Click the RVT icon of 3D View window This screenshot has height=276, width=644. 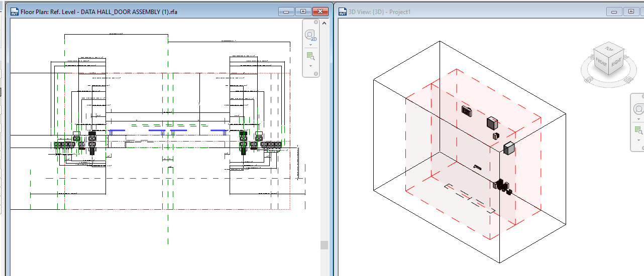tap(343, 11)
